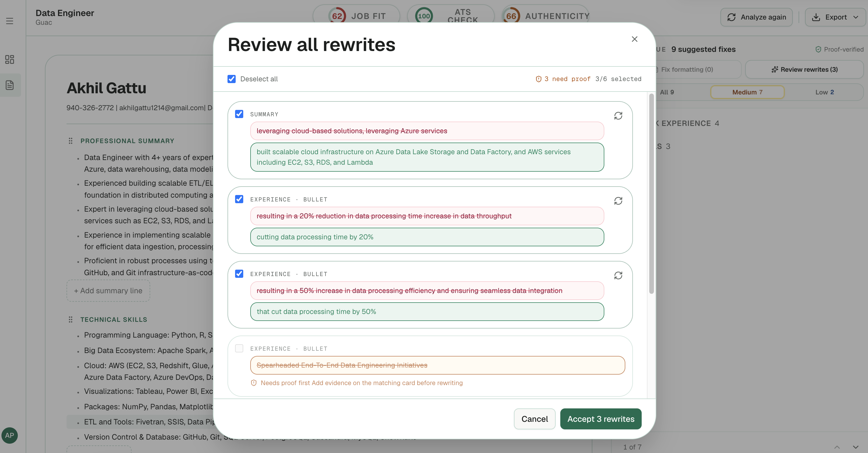
Task: Click Accept 3 rewrites button
Action: 601,419
